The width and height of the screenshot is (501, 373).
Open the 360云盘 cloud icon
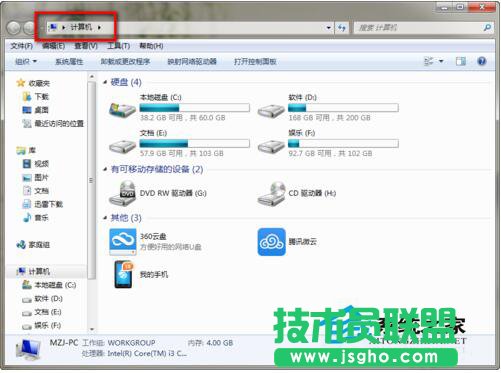coord(122,241)
